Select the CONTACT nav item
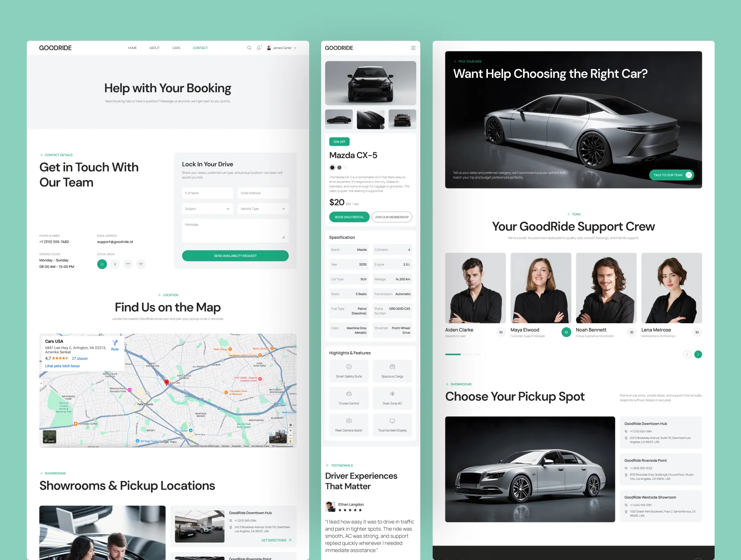This screenshot has width=741, height=560. (200, 48)
